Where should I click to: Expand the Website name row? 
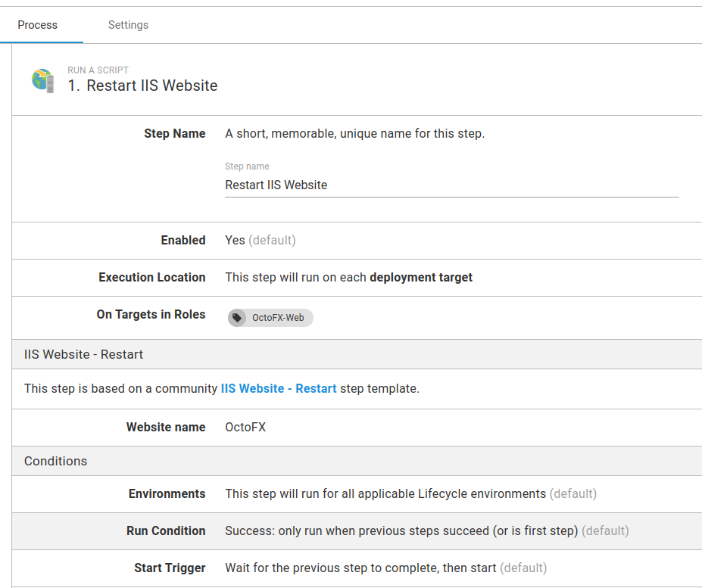pos(166,428)
